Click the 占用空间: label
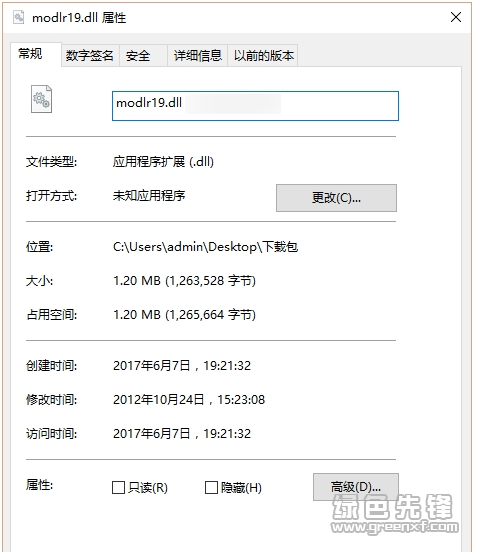This screenshot has height=552, width=480. coord(51,314)
